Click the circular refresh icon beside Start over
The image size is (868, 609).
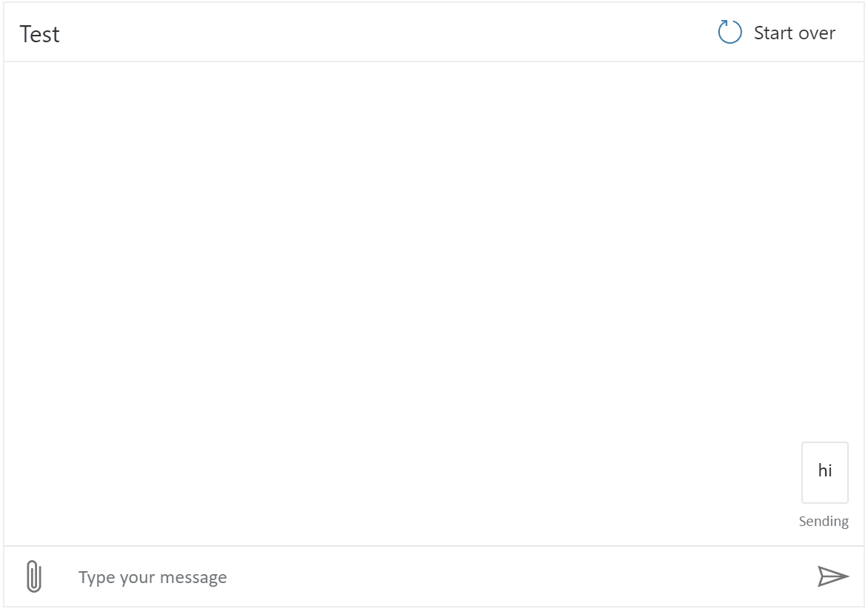pyautogui.click(x=729, y=32)
